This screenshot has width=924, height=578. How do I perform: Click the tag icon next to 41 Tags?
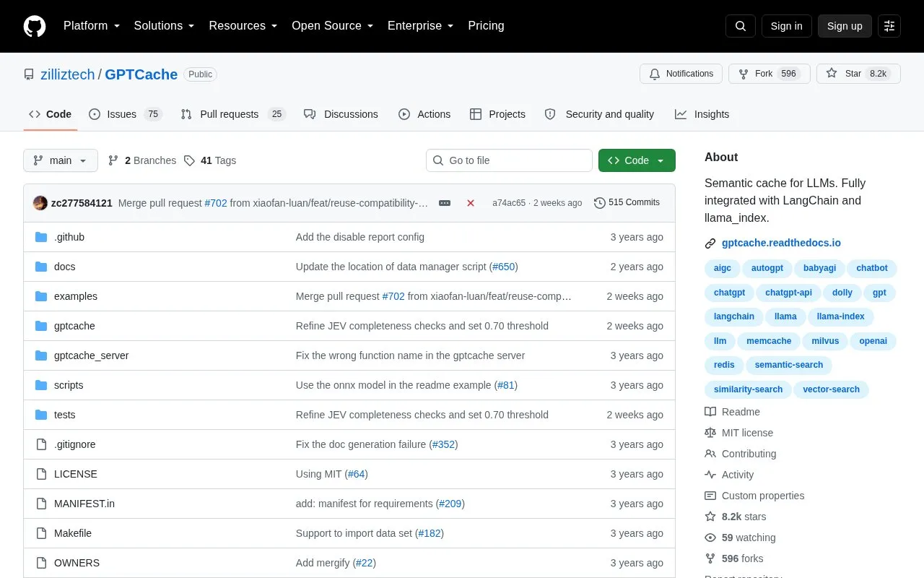coord(189,160)
